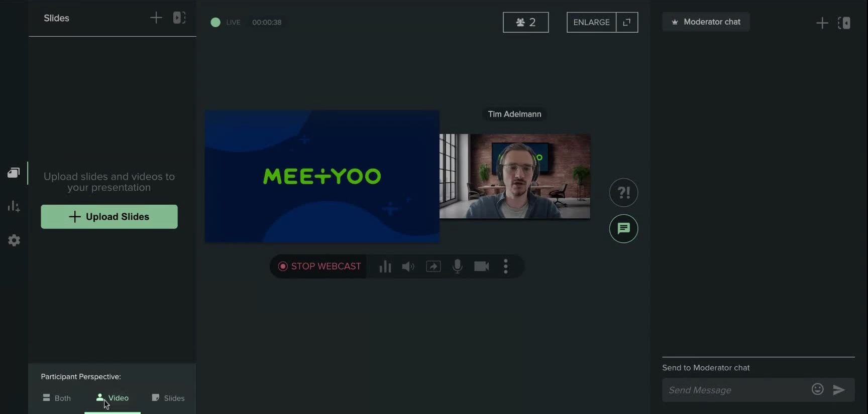This screenshot has height=414, width=868.
Task: Click the Upload Slides button
Action: tap(109, 217)
